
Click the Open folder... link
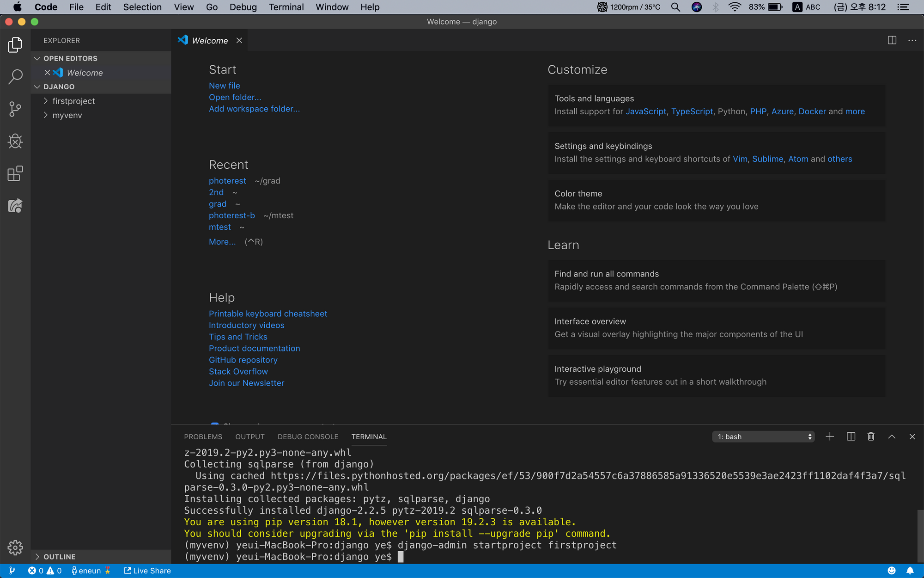point(235,97)
